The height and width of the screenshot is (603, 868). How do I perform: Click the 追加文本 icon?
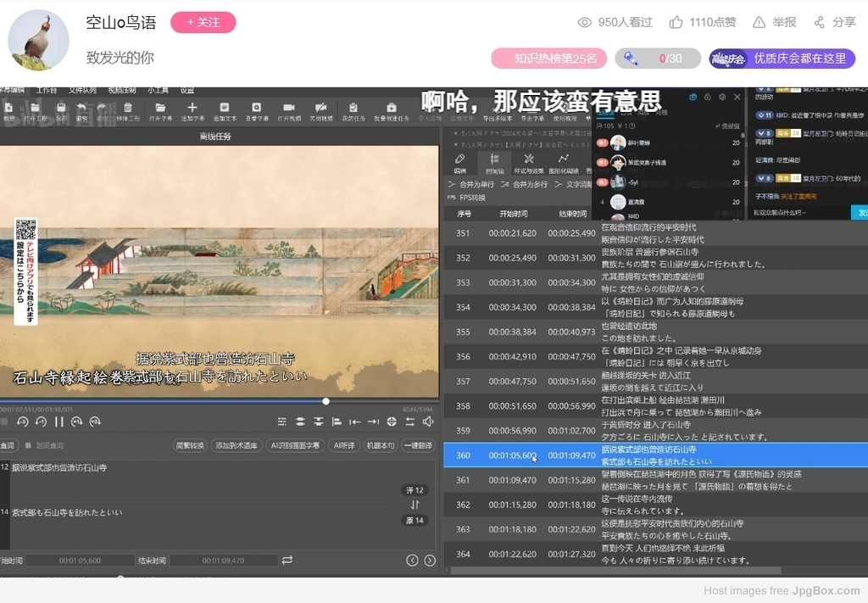[224, 108]
